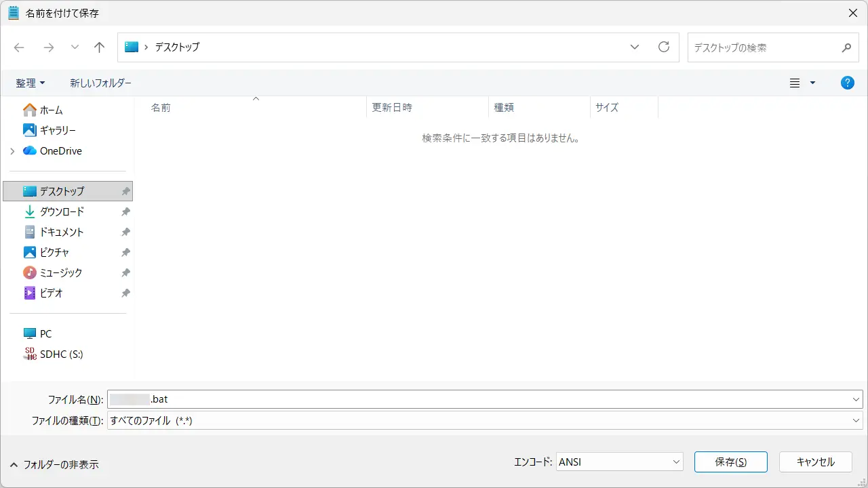Image resolution: width=868 pixels, height=488 pixels.
Task: Click the view layout icon
Action: (795, 83)
